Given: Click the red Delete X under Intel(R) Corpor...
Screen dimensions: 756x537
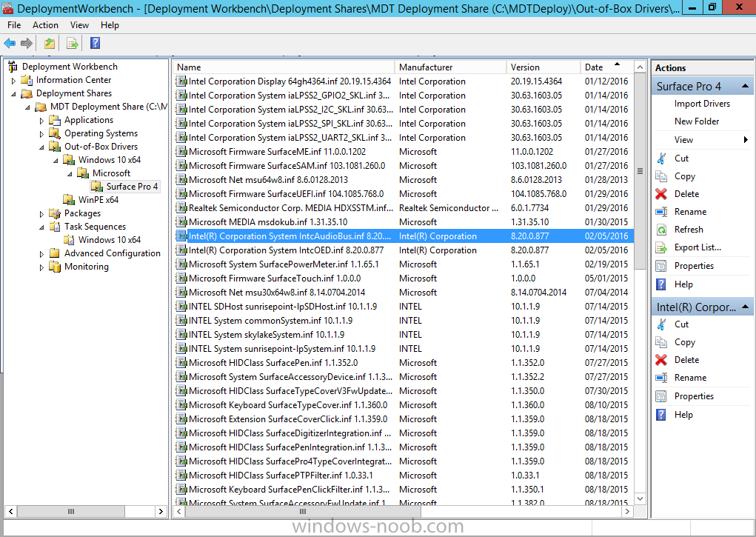Looking at the screenshot, I should coord(661,360).
